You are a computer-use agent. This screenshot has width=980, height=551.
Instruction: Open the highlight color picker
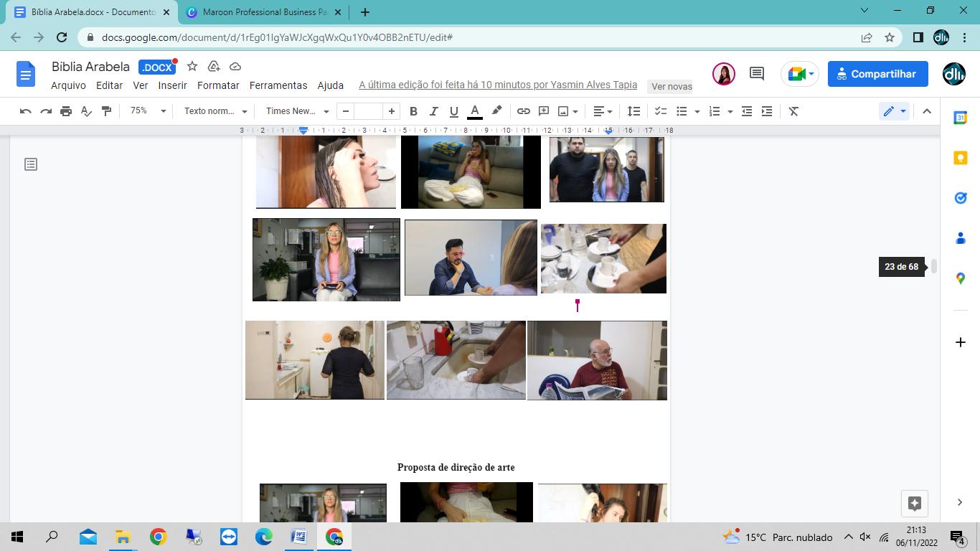coord(496,111)
